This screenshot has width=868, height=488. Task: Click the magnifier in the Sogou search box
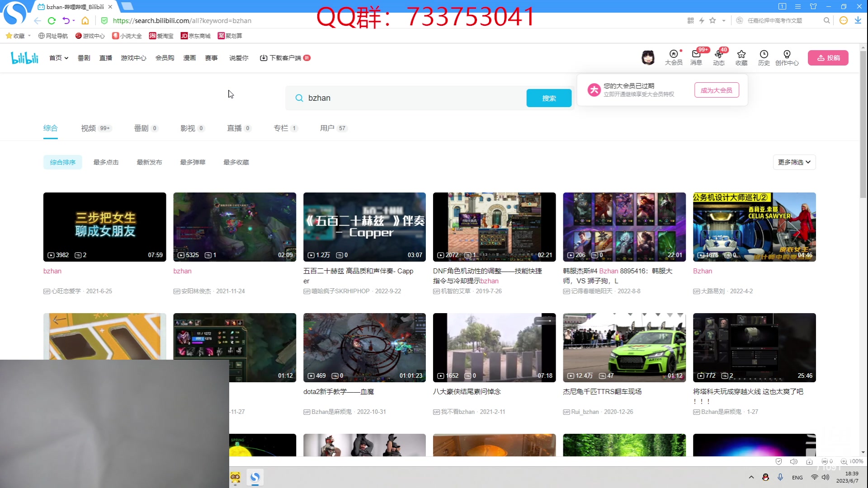click(x=826, y=21)
